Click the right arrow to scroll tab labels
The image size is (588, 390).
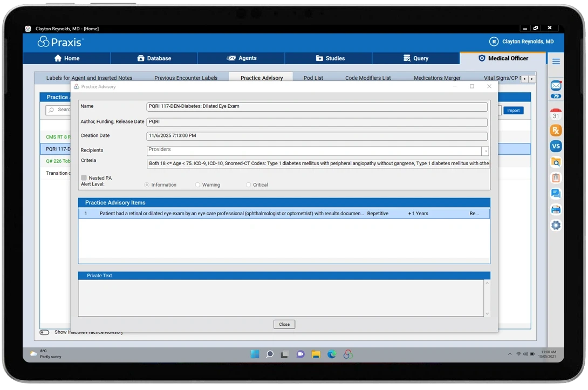pyautogui.click(x=531, y=78)
